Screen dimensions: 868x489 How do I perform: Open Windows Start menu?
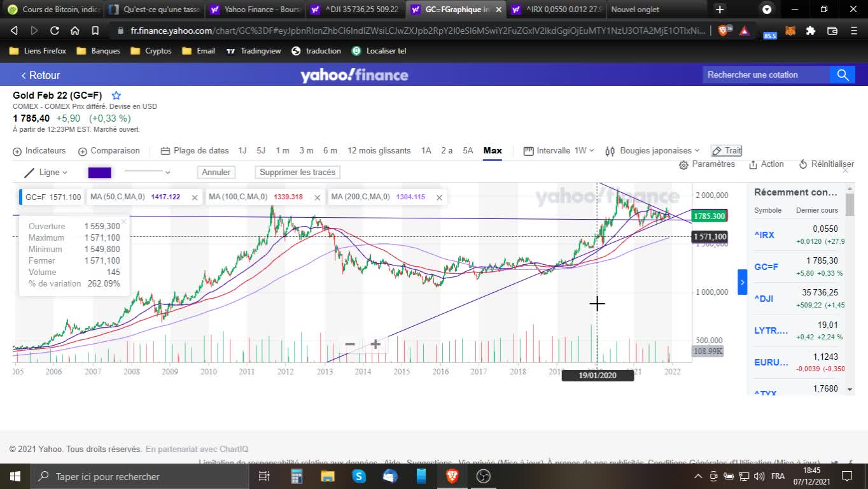(15, 476)
